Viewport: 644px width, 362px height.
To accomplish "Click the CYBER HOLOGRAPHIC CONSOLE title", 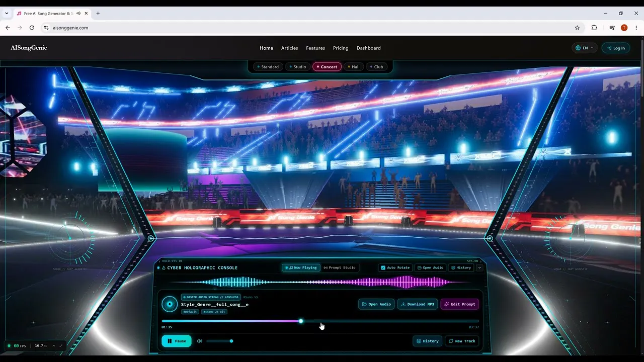I will tap(202, 268).
